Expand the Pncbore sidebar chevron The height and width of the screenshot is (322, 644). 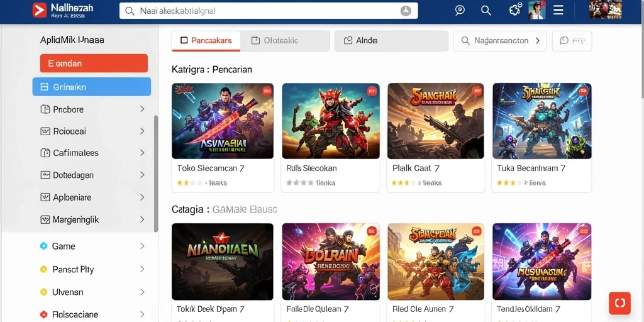(142, 109)
